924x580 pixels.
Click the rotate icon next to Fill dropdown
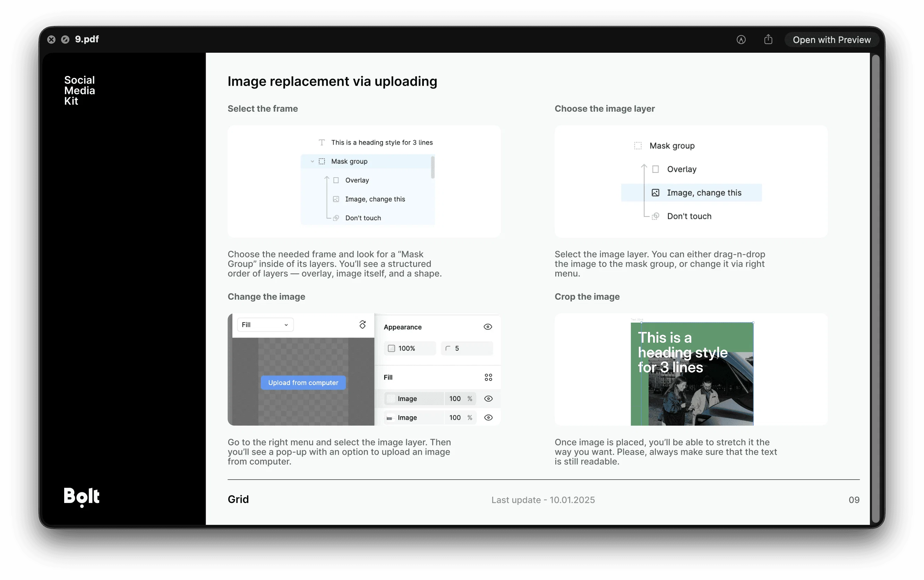point(362,325)
